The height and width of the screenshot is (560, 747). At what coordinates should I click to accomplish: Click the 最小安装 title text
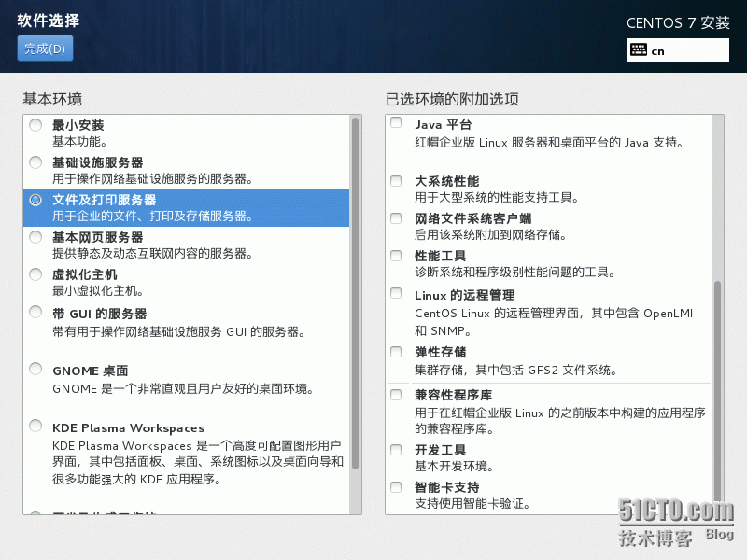point(78,125)
